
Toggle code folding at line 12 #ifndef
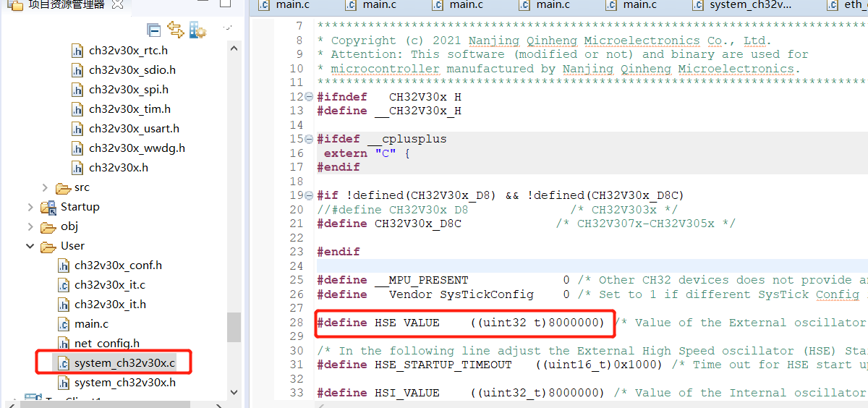click(x=310, y=97)
